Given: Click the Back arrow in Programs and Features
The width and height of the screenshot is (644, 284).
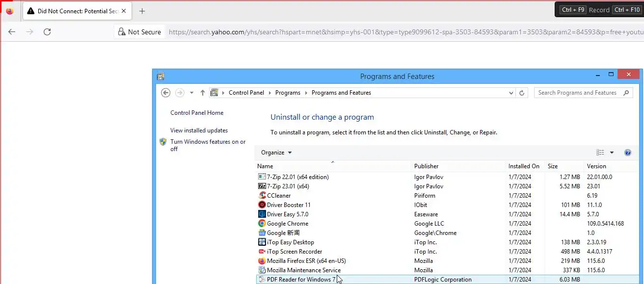Looking at the screenshot, I should [x=166, y=93].
